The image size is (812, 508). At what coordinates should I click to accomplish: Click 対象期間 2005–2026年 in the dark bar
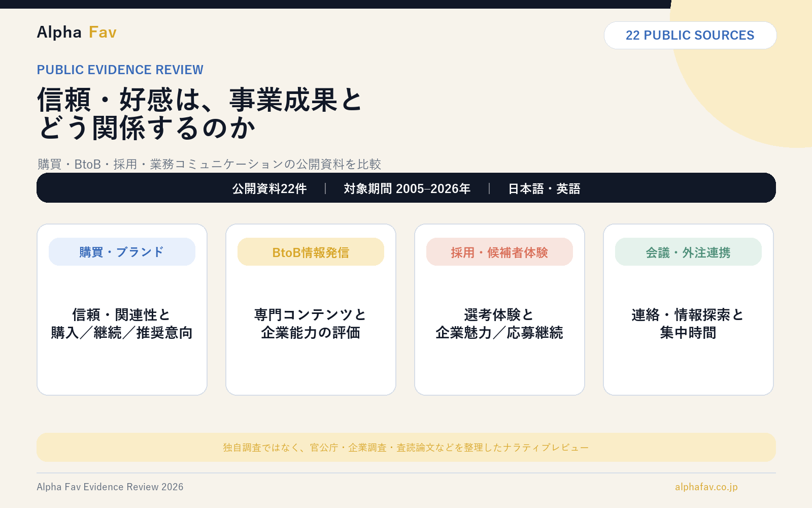pos(407,188)
